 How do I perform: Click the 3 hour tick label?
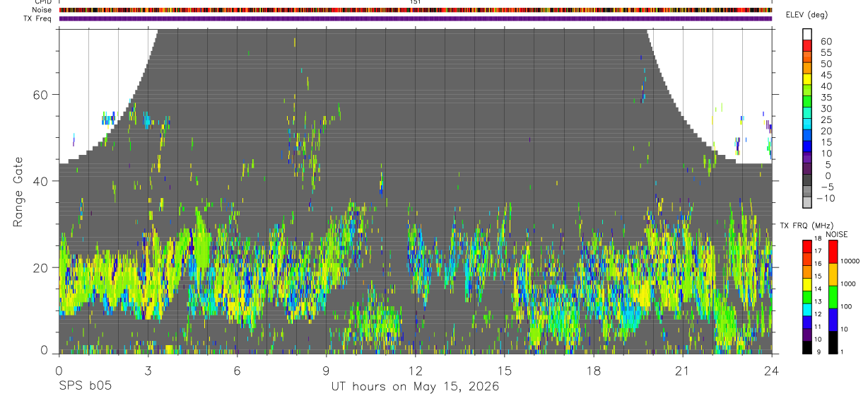(148, 371)
